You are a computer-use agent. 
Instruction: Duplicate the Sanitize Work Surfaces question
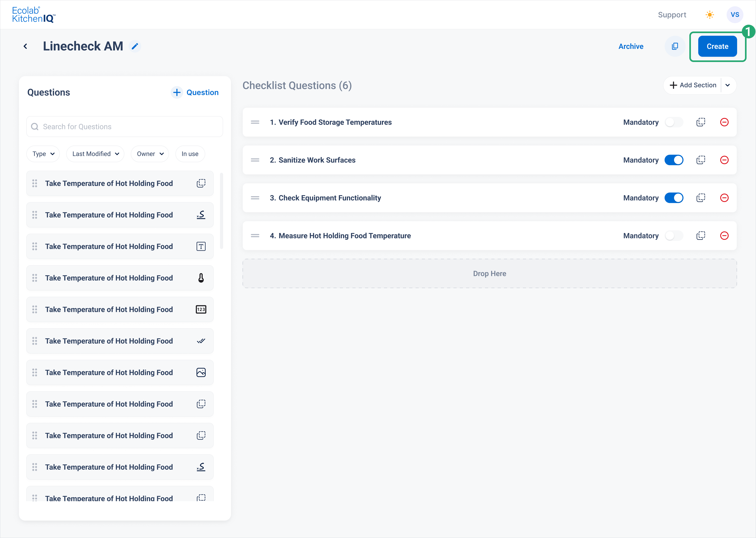(701, 160)
